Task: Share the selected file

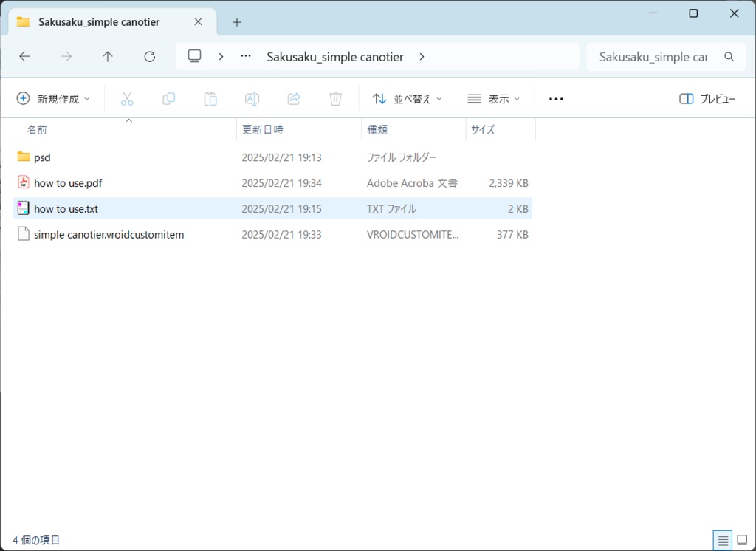Action: [294, 99]
